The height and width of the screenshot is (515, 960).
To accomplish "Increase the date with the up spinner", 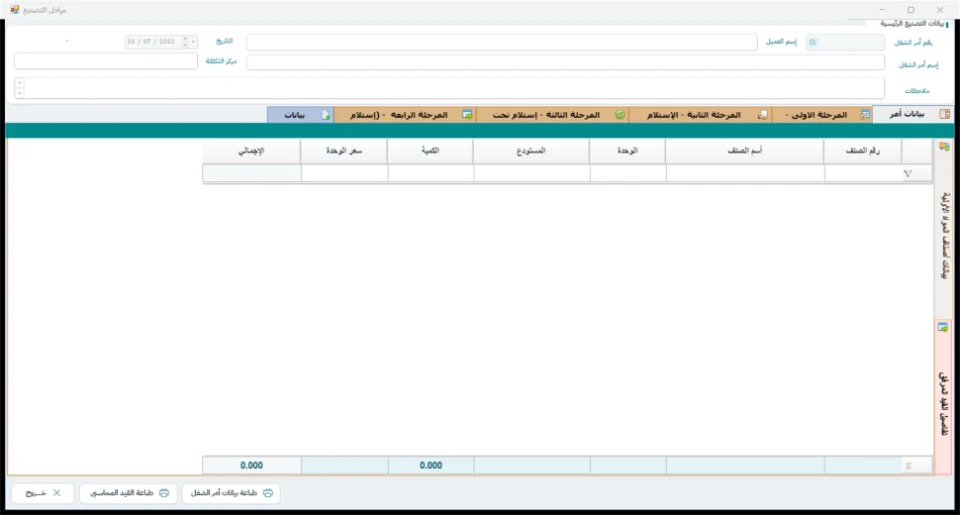I will 185,39.
